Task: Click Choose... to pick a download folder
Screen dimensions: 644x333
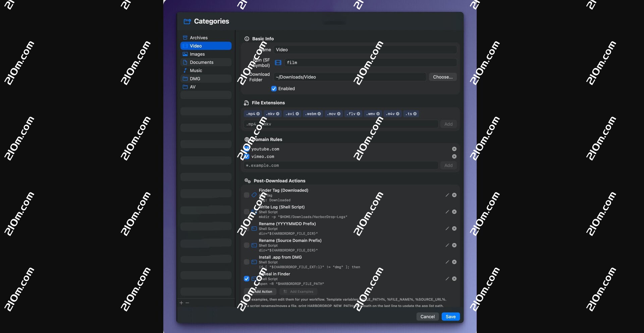Action: pyautogui.click(x=442, y=77)
